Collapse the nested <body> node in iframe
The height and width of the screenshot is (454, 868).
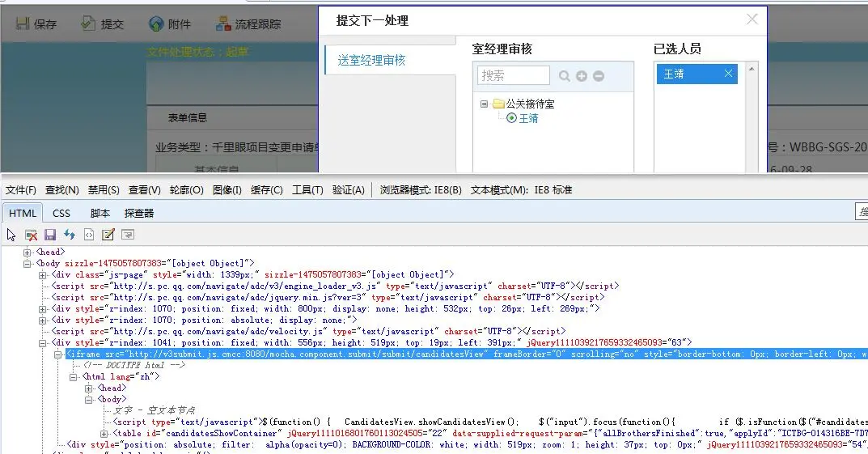(x=88, y=400)
